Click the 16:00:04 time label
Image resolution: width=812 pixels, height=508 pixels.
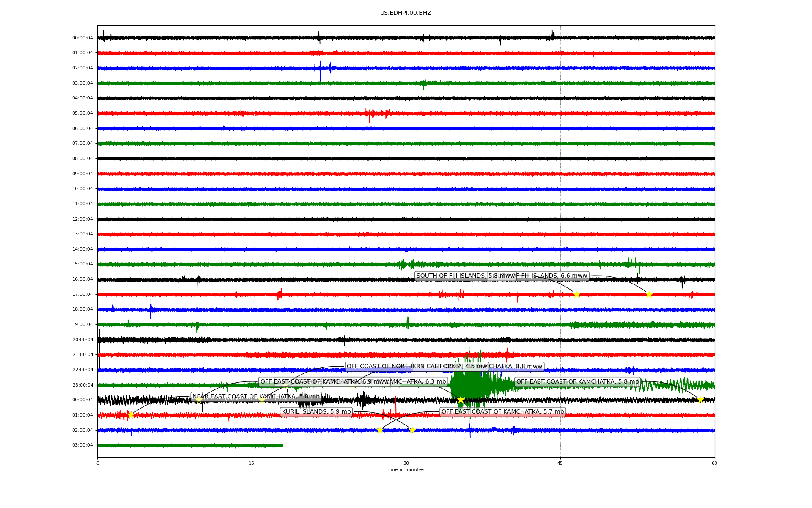point(82,279)
